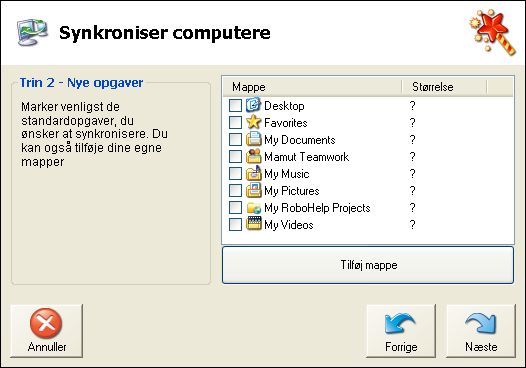Click the Desktop folder icon
This screenshot has width=526, height=368.
tap(253, 105)
